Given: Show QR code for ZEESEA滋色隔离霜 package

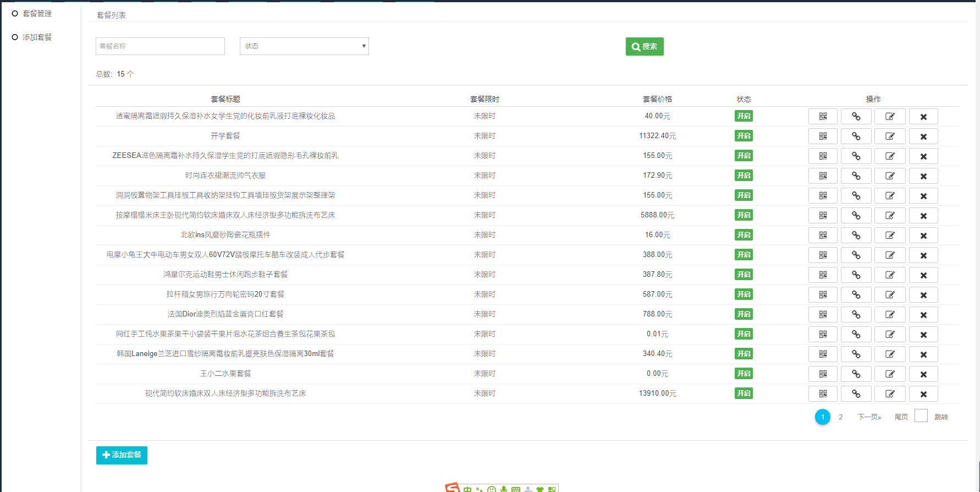Looking at the screenshot, I should (823, 156).
